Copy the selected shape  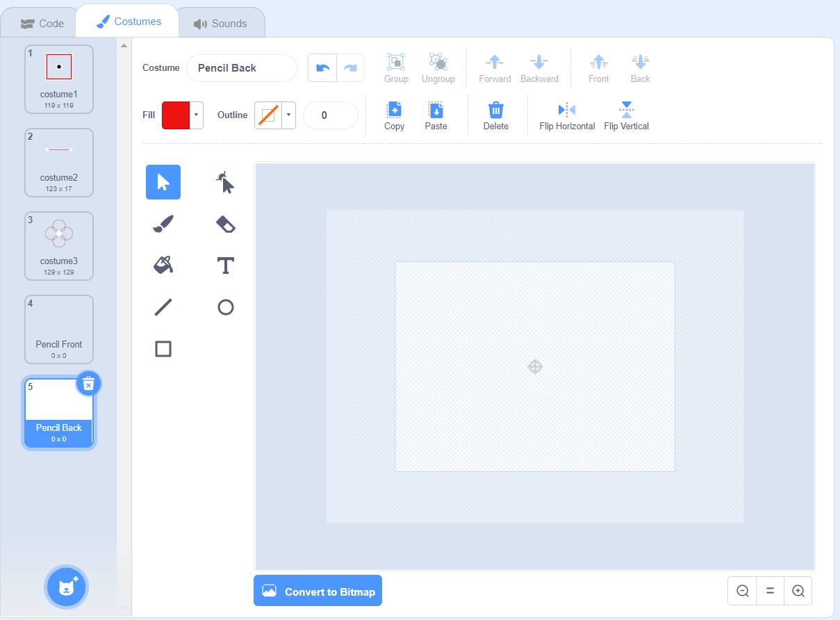[394, 115]
